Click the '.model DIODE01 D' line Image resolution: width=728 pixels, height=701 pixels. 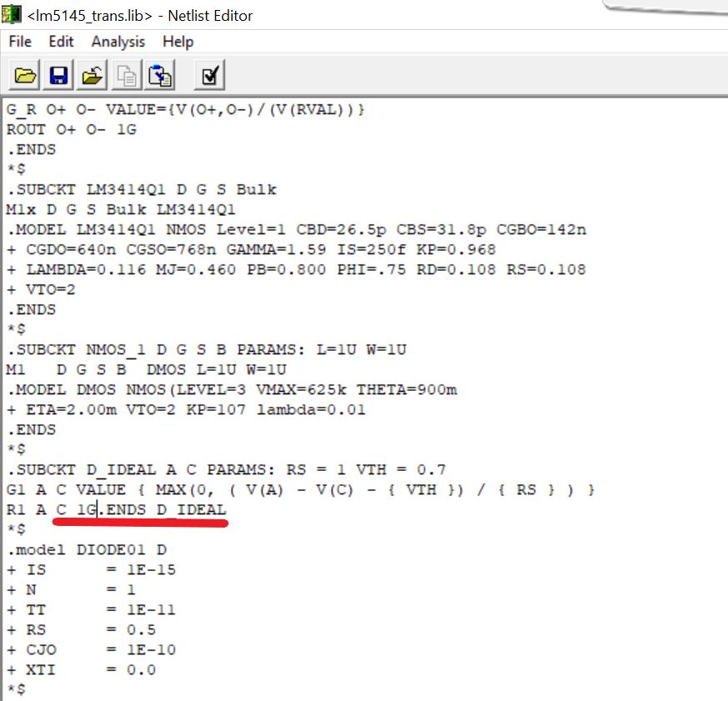(87, 550)
